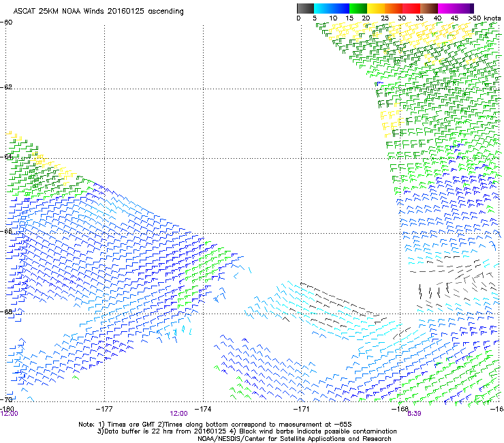Viewport: 504px width, 443px height.
Task: Click the magenta 40-45 knots legend swatch
Action: 447,8
